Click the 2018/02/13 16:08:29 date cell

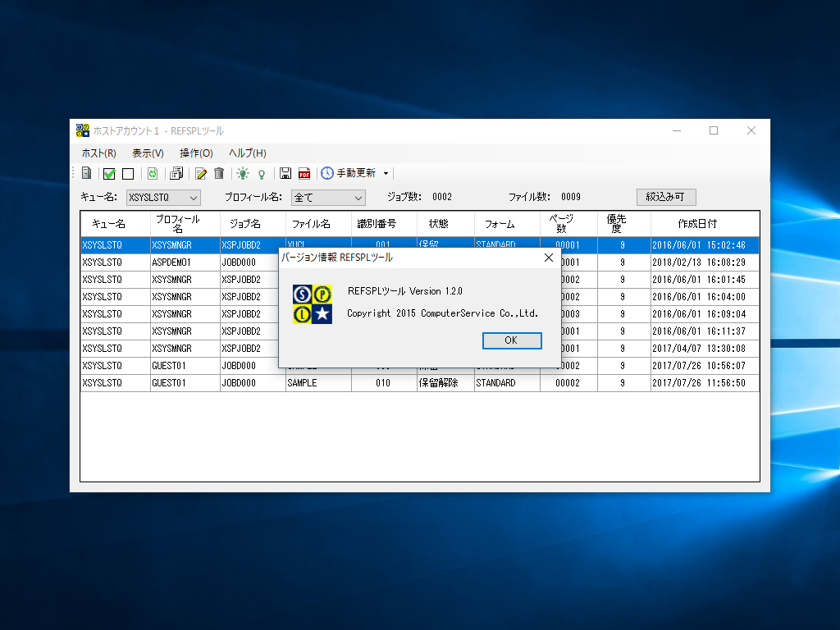(x=705, y=262)
